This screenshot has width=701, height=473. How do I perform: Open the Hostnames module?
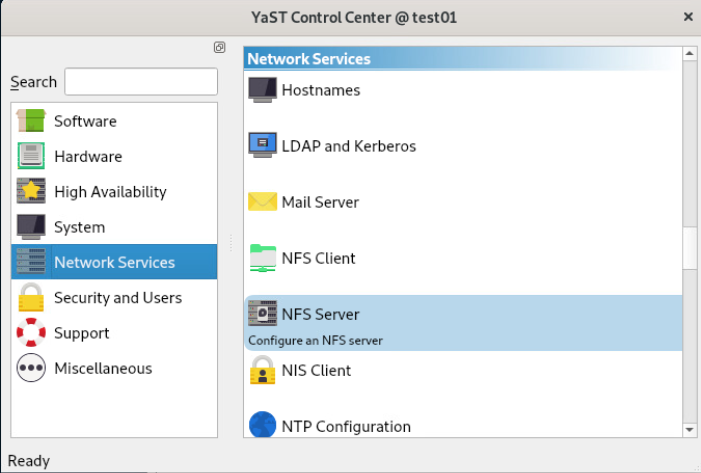(321, 90)
